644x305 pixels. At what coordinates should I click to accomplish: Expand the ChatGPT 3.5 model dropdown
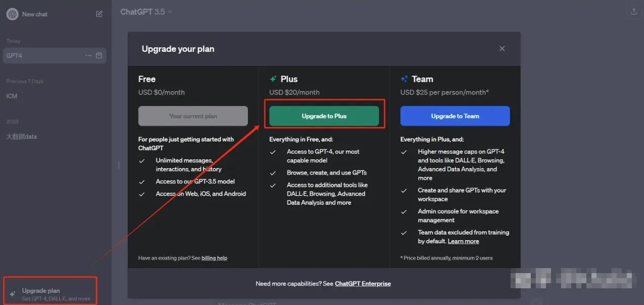click(147, 12)
